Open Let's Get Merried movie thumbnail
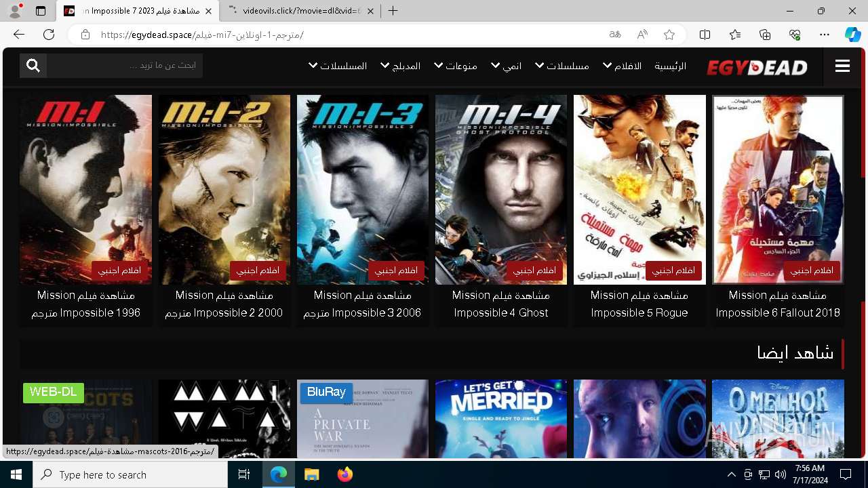Viewport: 868px width, 488px height. (501, 419)
